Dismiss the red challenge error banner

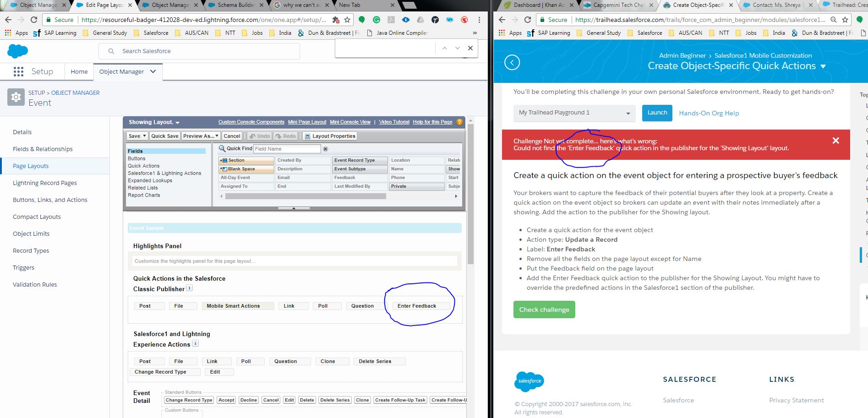tap(835, 141)
